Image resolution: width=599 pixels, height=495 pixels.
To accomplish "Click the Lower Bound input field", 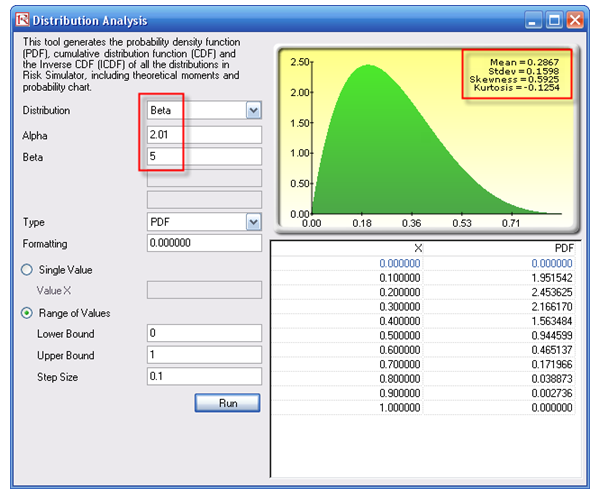I will (x=204, y=333).
